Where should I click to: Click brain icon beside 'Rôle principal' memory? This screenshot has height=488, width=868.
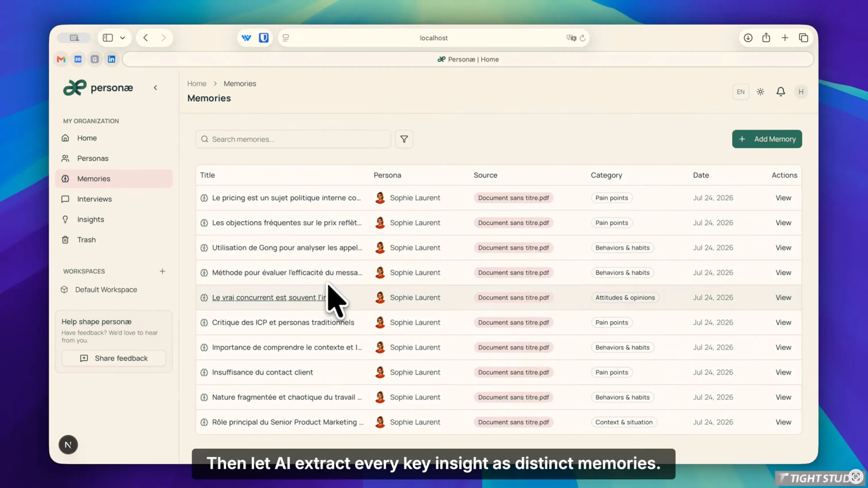click(204, 422)
